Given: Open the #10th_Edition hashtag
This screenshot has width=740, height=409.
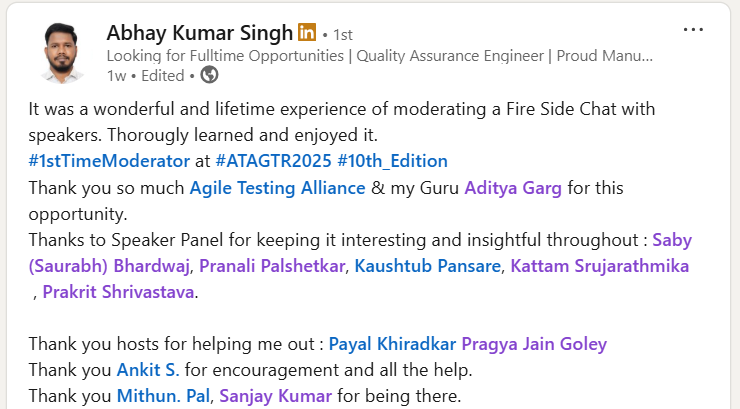Looking at the screenshot, I should click(x=392, y=160).
